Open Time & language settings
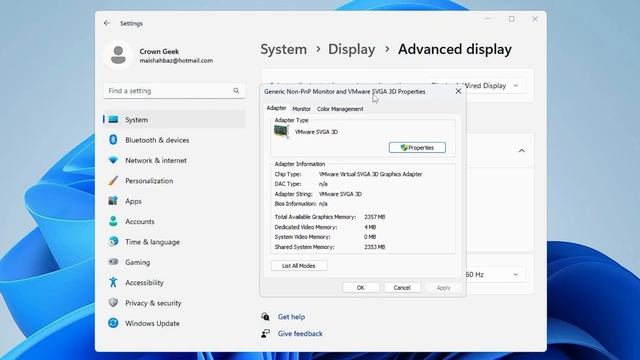 point(174,242)
